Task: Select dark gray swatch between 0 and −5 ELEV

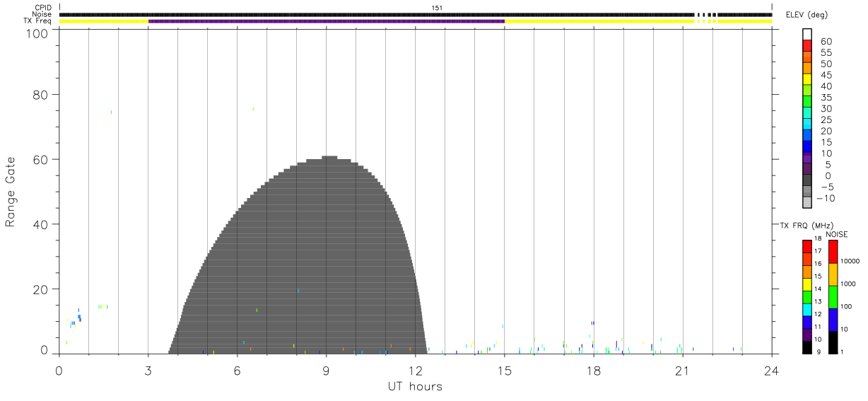Action: tap(807, 180)
